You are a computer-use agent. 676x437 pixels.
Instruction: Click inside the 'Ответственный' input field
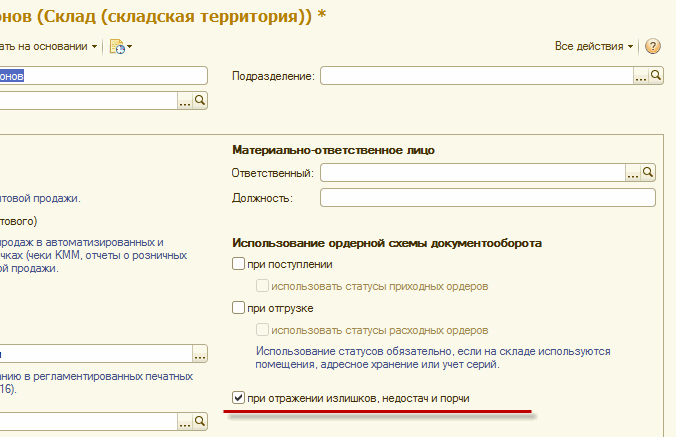click(x=472, y=173)
